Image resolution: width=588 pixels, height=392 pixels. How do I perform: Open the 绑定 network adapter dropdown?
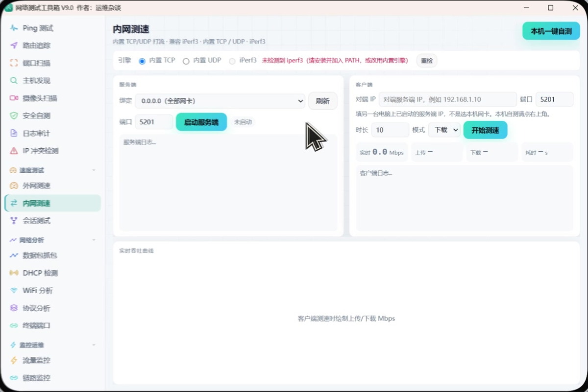pyautogui.click(x=220, y=101)
